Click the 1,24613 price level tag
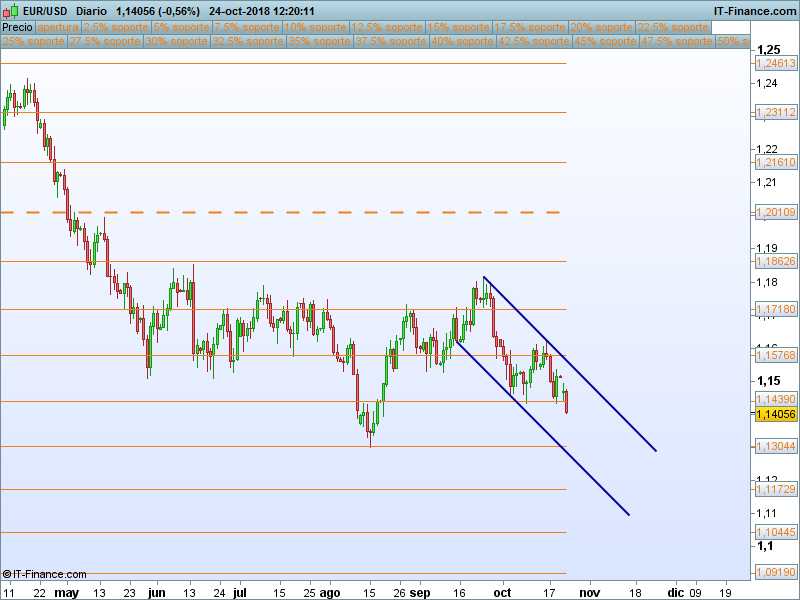800x600 pixels. (776, 63)
